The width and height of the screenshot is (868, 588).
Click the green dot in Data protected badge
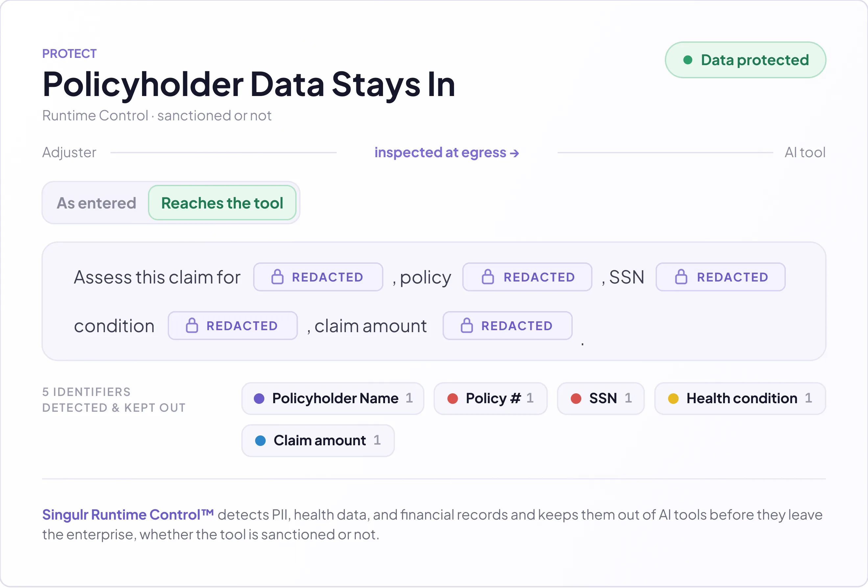(687, 60)
